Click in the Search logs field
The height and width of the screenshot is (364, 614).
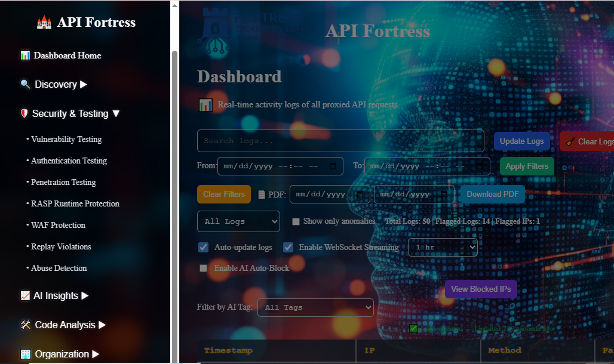tap(340, 141)
